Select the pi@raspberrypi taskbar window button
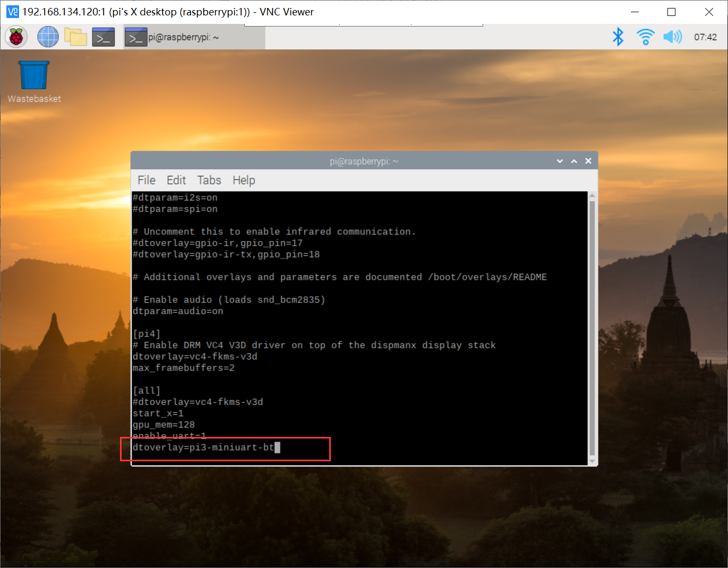This screenshot has height=568, width=728. coord(194,37)
